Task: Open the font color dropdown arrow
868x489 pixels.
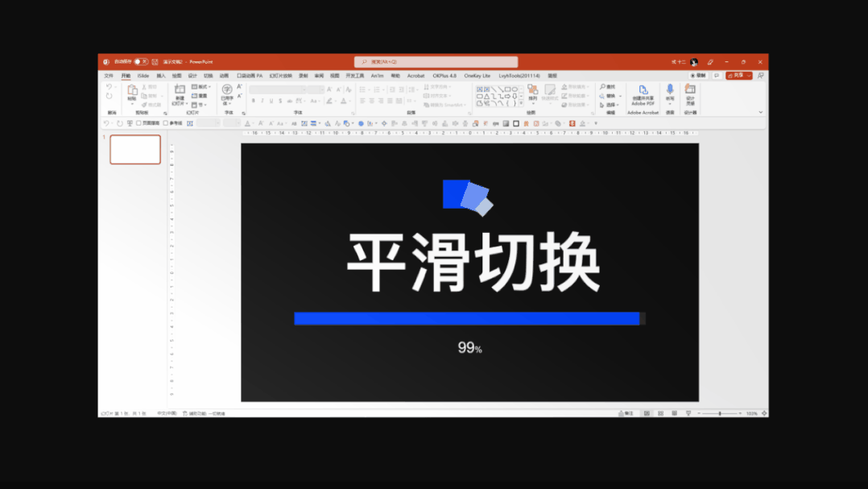Action: pyautogui.click(x=350, y=100)
